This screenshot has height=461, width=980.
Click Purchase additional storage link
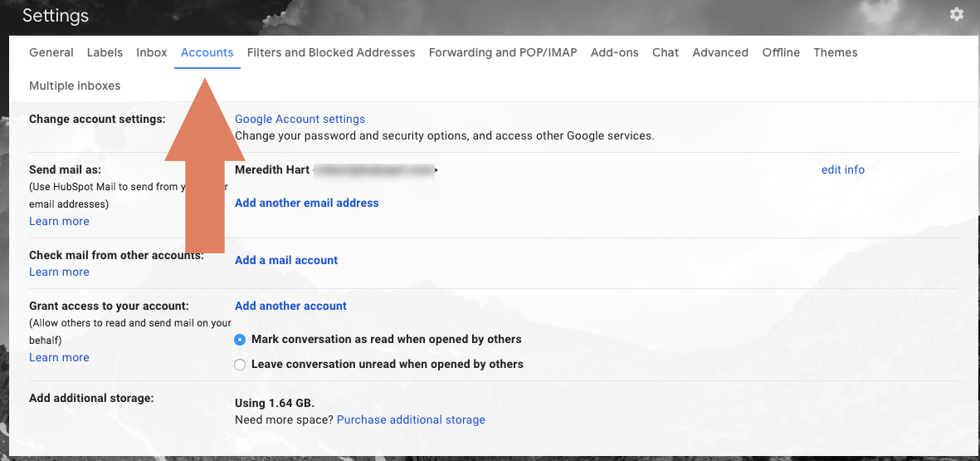tap(411, 419)
